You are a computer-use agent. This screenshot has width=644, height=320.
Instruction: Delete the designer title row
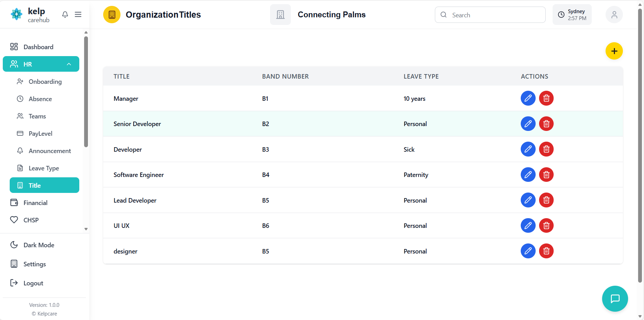pos(546,251)
